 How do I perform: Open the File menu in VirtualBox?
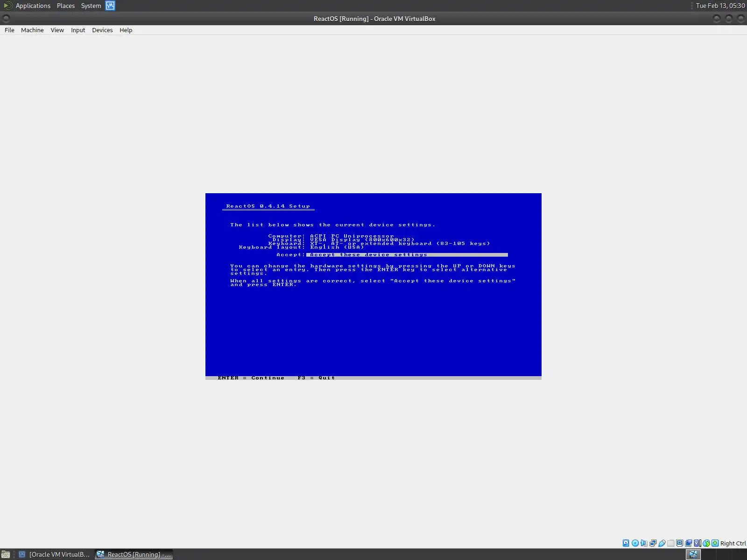9,30
